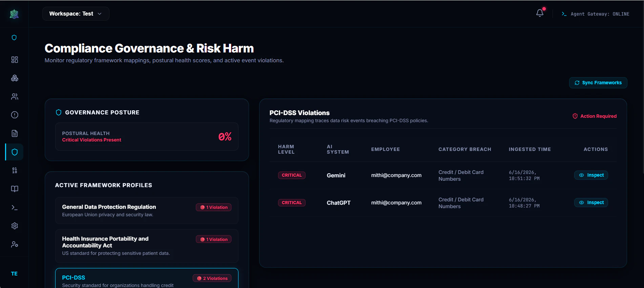Click the AI System column header
644x288 pixels.
pos(338,149)
